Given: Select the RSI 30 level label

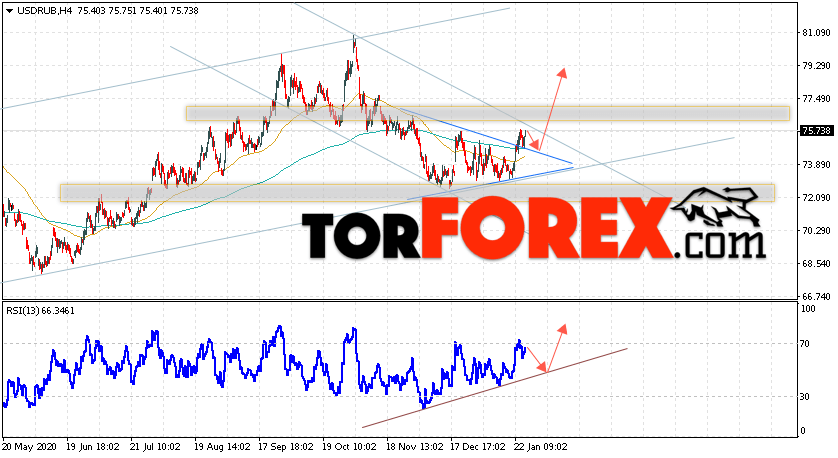Looking at the screenshot, I should tap(806, 397).
